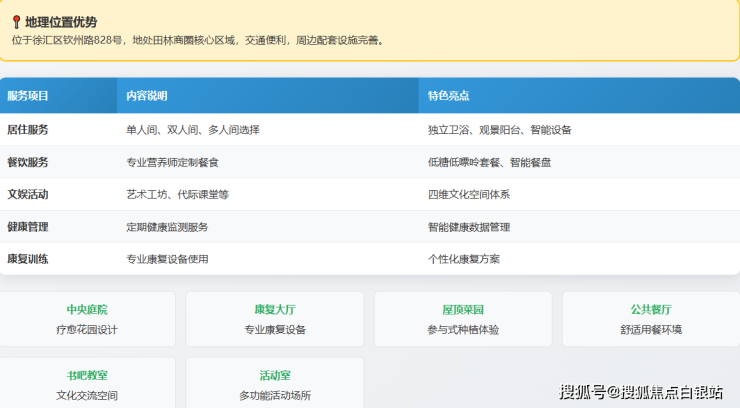
Task: Open the 公共餐厅 facility card
Action: [651, 319]
